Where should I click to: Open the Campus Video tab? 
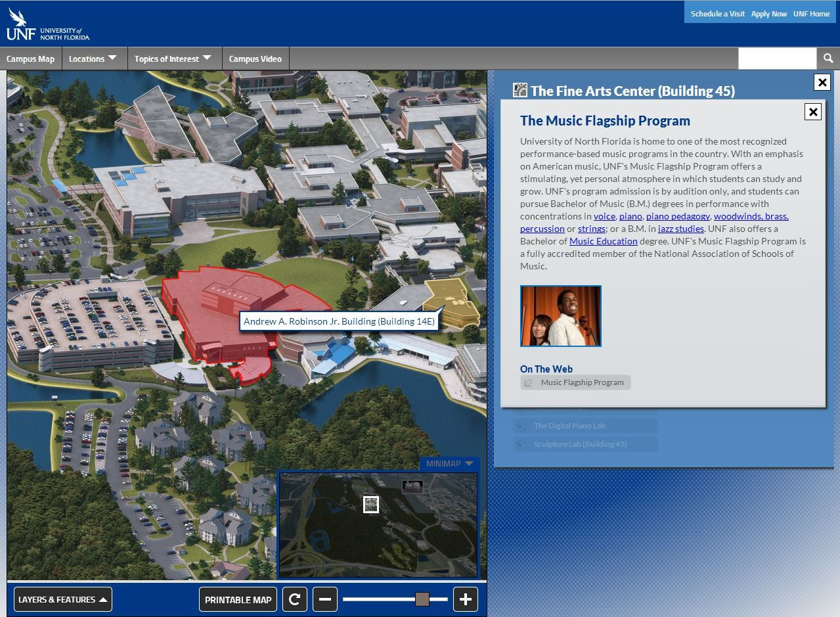pos(255,58)
